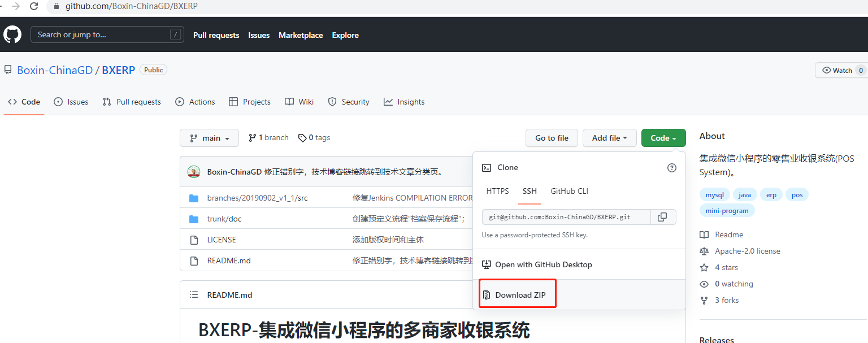Open the LICENSE file link
The image size is (868, 343).
pyautogui.click(x=222, y=240)
